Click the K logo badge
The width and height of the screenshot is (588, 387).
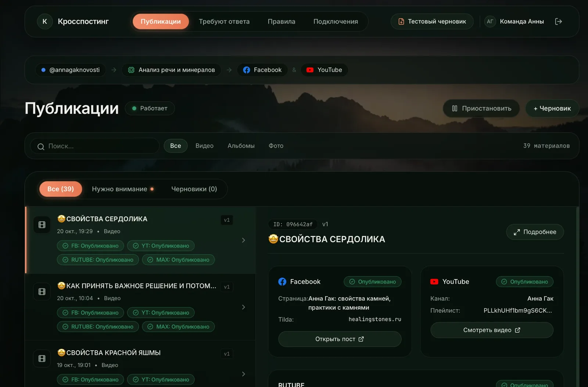click(45, 21)
